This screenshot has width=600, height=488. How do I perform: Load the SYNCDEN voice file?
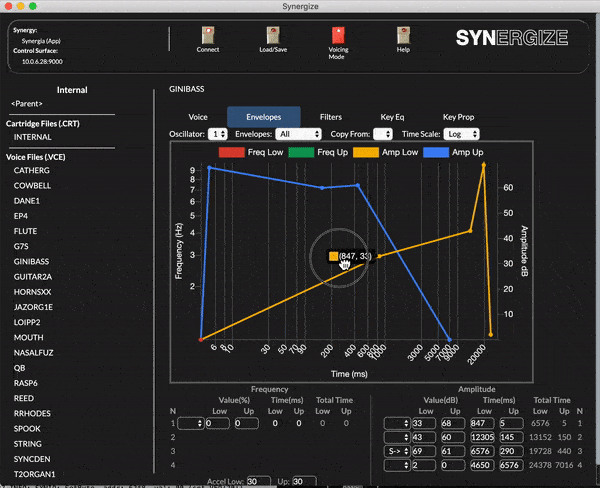32,459
